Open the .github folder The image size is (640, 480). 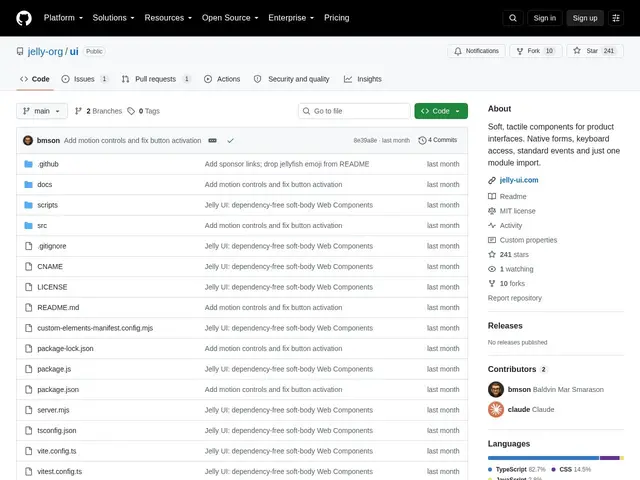point(48,164)
